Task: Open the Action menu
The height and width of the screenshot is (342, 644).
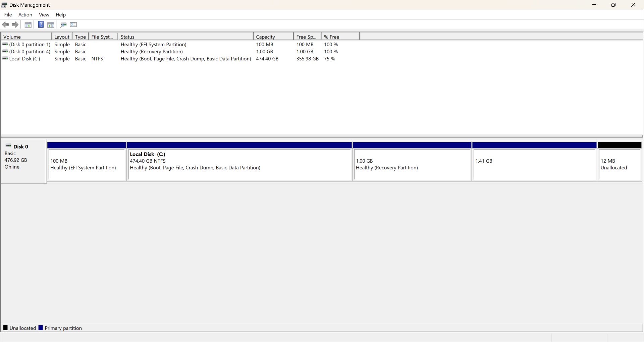Action: click(25, 15)
